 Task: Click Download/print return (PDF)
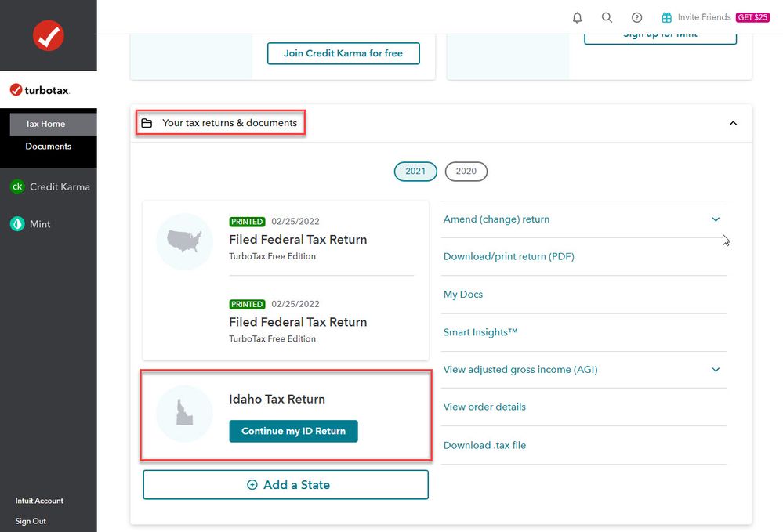coord(509,256)
